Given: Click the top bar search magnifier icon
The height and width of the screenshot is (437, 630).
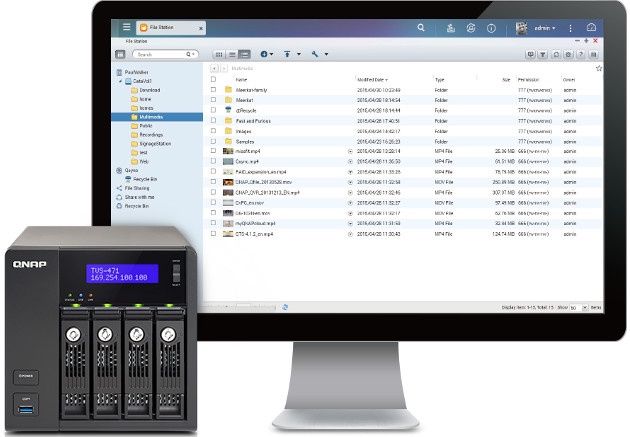Looking at the screenshot, I should tap(421, 28).
